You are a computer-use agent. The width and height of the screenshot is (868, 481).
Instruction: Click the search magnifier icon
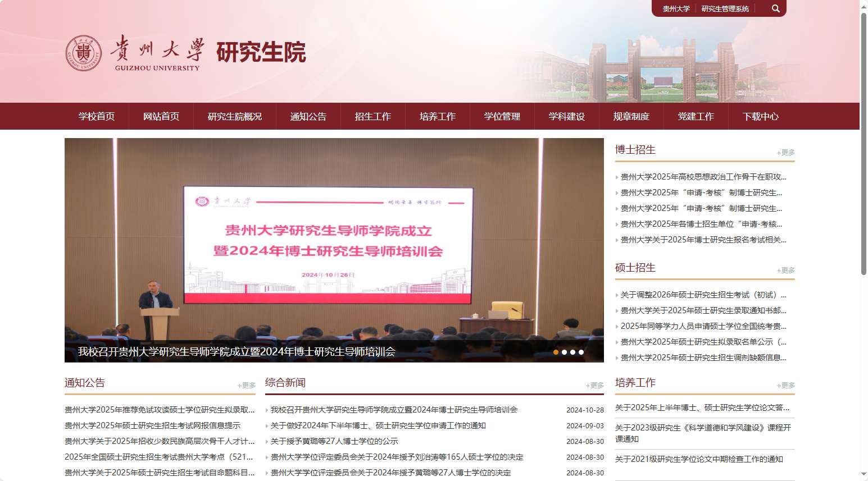coord(775,8)
